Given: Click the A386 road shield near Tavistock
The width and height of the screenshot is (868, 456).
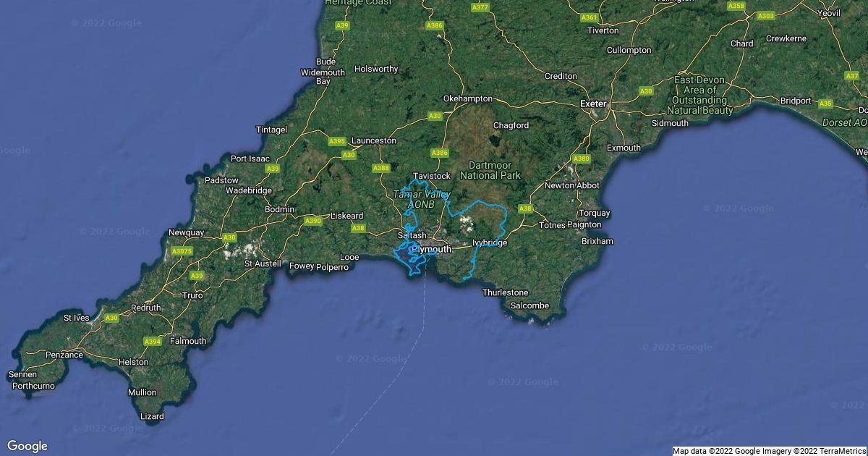Looking at the screenshot, I should [439, 153].
